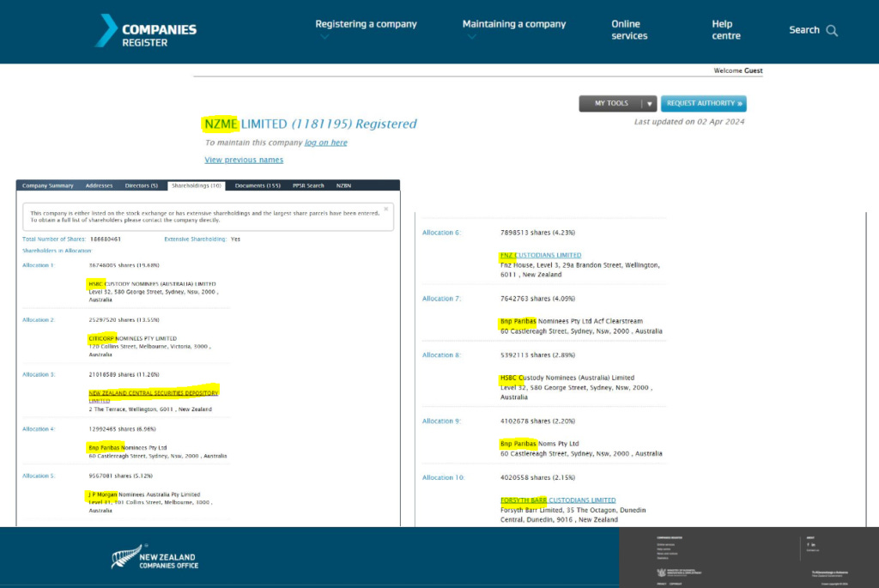This screenshot has height=588, width=879.
Task: Click HSBC Custody Nominees under Allocation 1
Action: [152, 284]
